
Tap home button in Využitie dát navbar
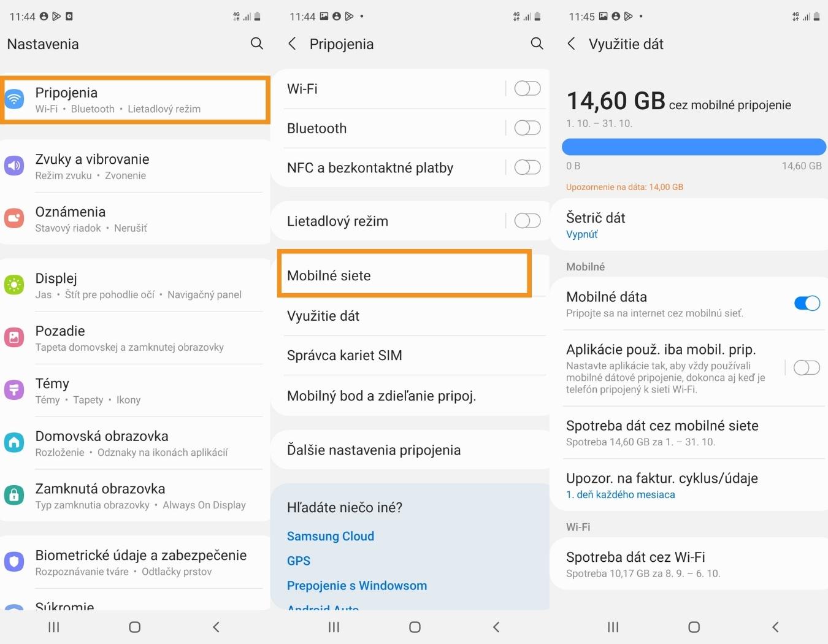point(694,627)
